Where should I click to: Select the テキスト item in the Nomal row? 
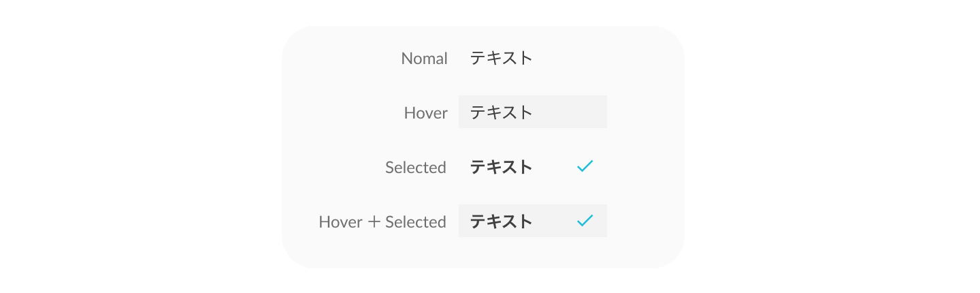[x=501, y=59]
